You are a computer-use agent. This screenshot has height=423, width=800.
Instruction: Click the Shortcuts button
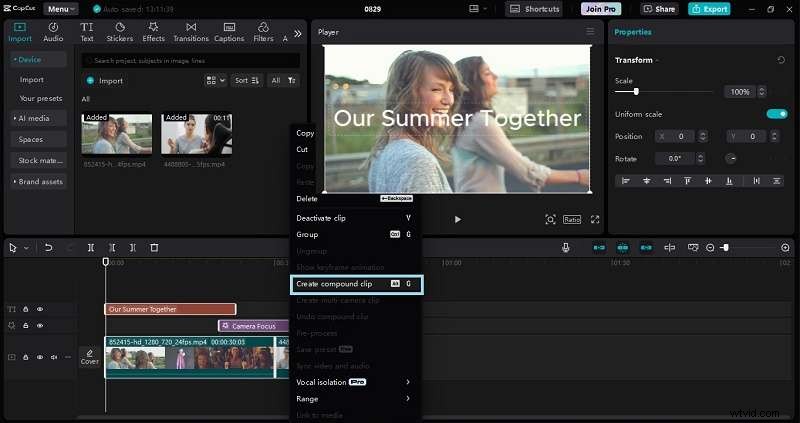(x=534, y=9)
